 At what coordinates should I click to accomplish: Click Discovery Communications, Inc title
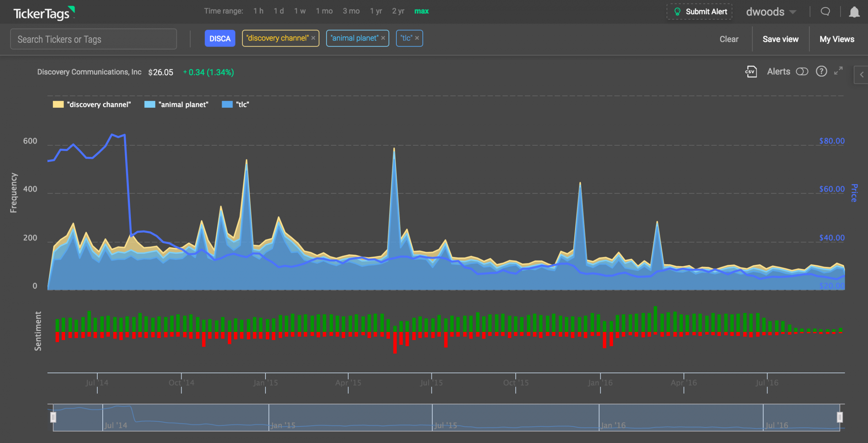89,72
